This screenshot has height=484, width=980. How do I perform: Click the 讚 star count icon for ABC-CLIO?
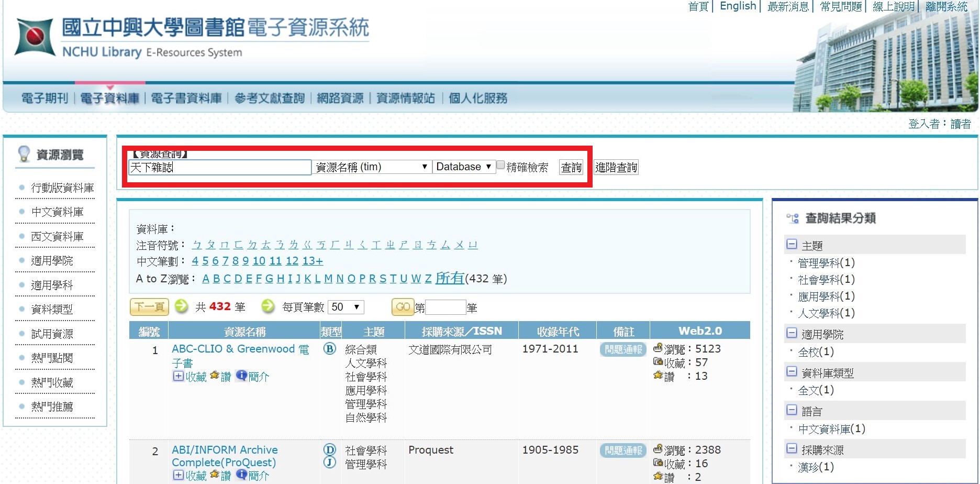click(658, 375)
